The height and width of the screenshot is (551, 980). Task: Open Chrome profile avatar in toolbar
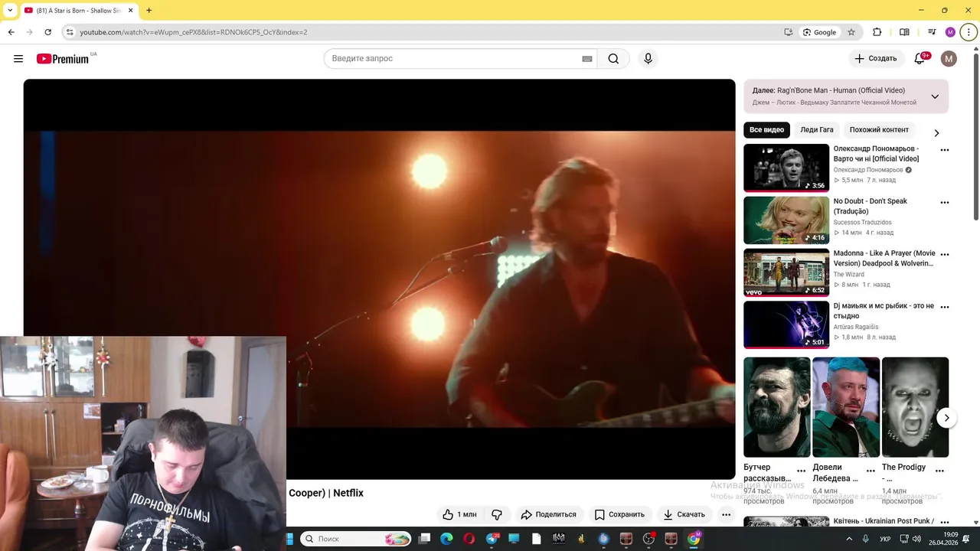tap(950, 32)
